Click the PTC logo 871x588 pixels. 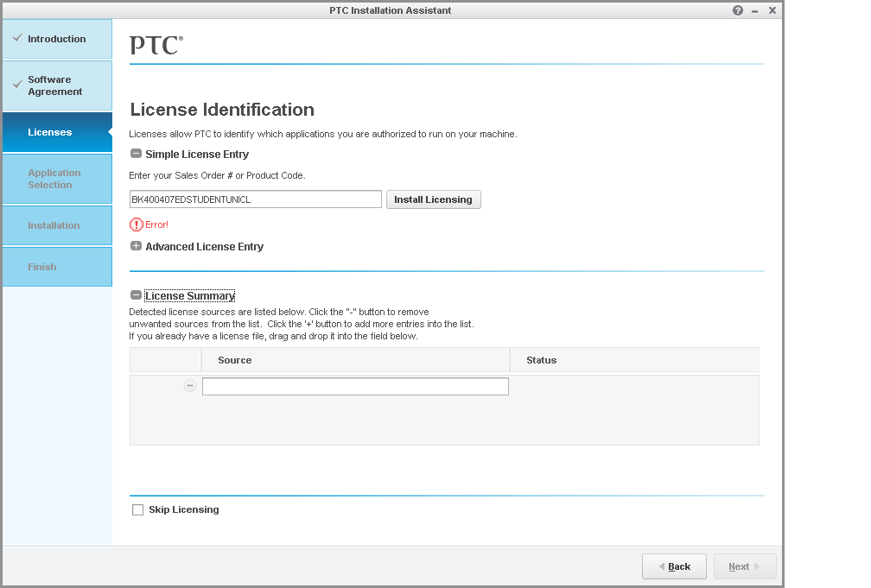pyautogui.click(x=156, y=45)
